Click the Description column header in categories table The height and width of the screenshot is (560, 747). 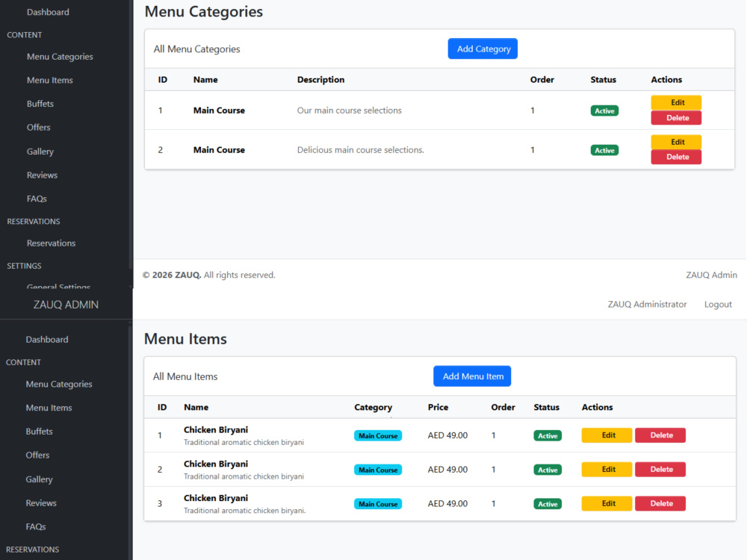[320, 80]
